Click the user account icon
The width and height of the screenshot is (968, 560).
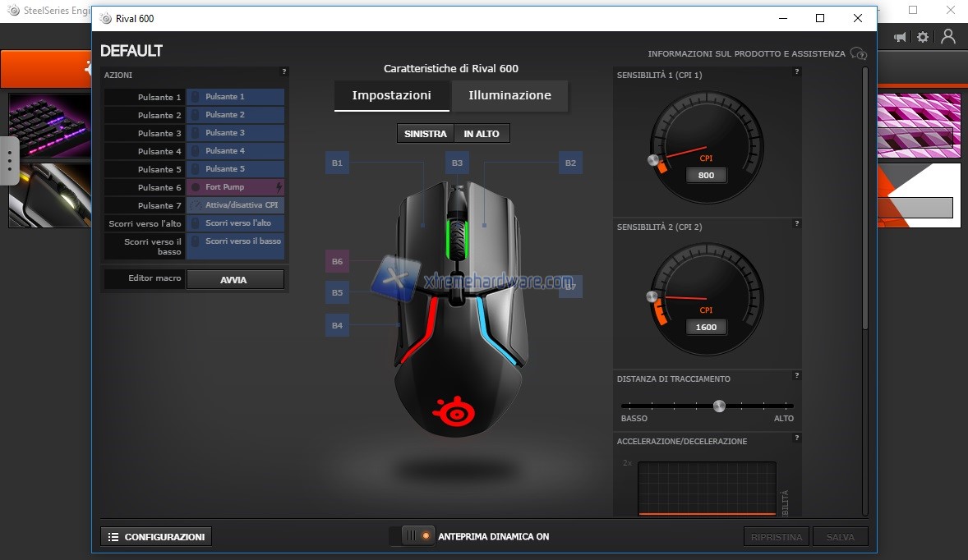[x=948, y=37]
